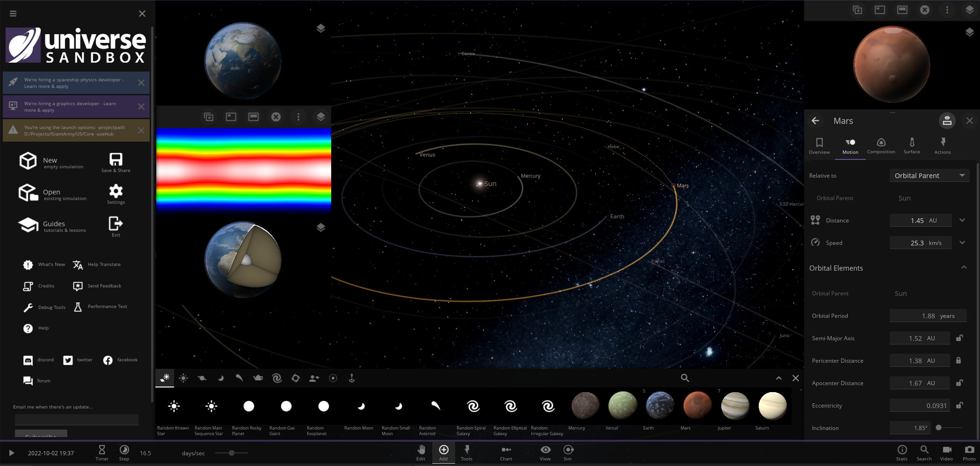Dismiss spaceship physics developer hiring notice
The height and width of the screenshot is (466, 980).
pyautogui.click(x=141, y=83)
